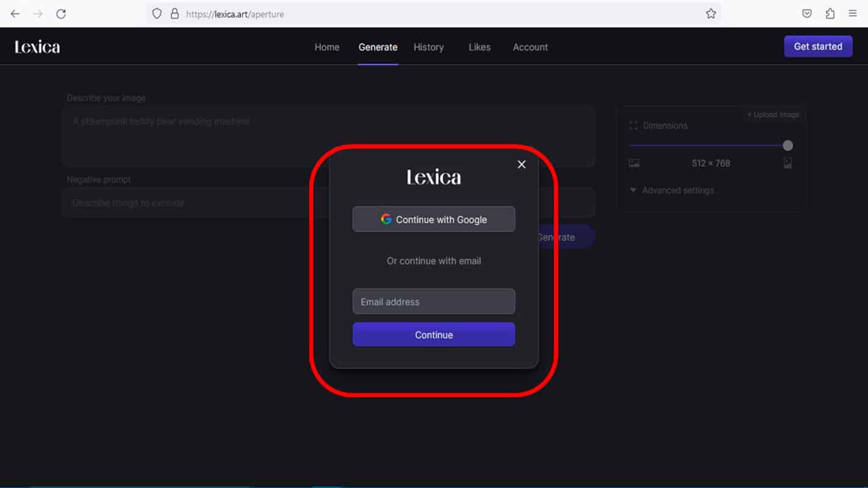Click the purple Continue button
This screenshot has height=488, width=868.
(x=434, y=334)
